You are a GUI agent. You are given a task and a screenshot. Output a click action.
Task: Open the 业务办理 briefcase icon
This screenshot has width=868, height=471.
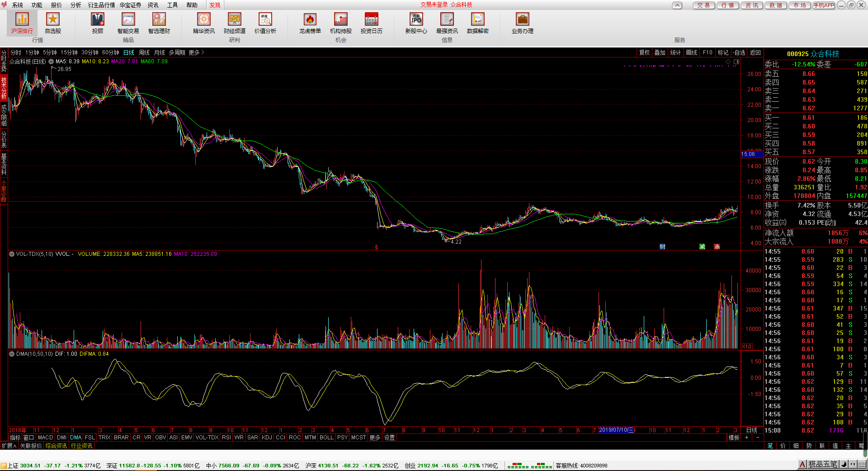pyautogui.click(x=523, y=23)
